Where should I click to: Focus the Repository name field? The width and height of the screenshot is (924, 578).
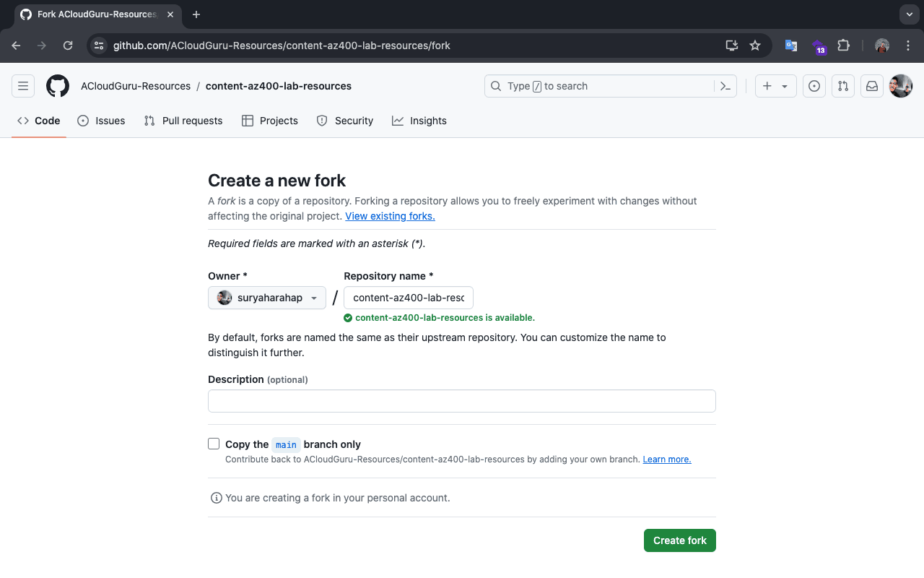[x=409, y=298]
